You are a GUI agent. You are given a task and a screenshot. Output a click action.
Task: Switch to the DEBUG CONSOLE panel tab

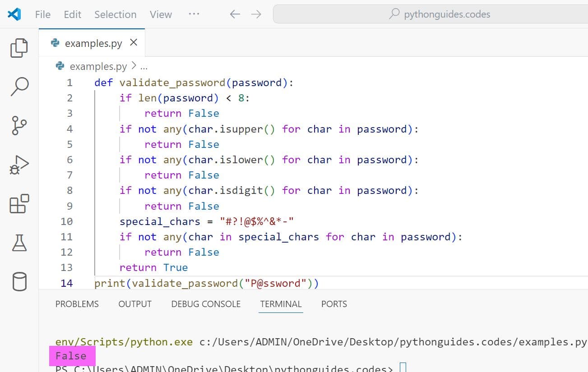pos(206,304)
